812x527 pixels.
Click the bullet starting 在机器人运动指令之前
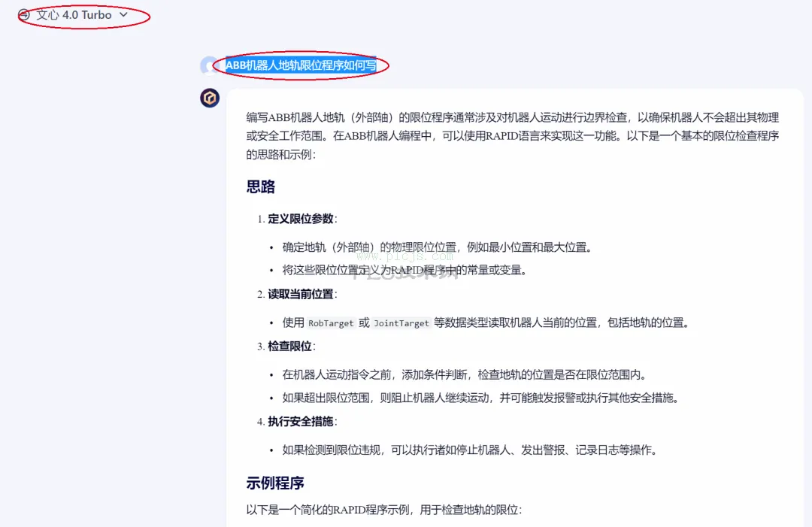(465, 374)
